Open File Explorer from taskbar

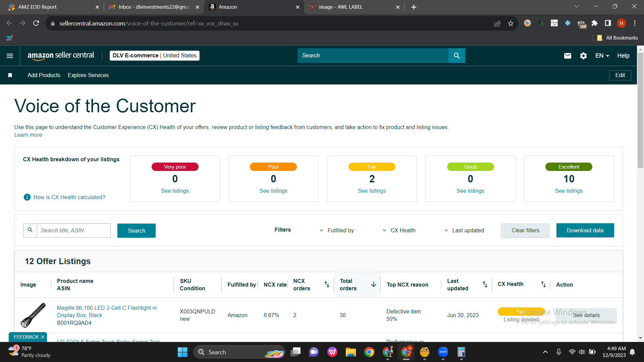pos(351,352)
